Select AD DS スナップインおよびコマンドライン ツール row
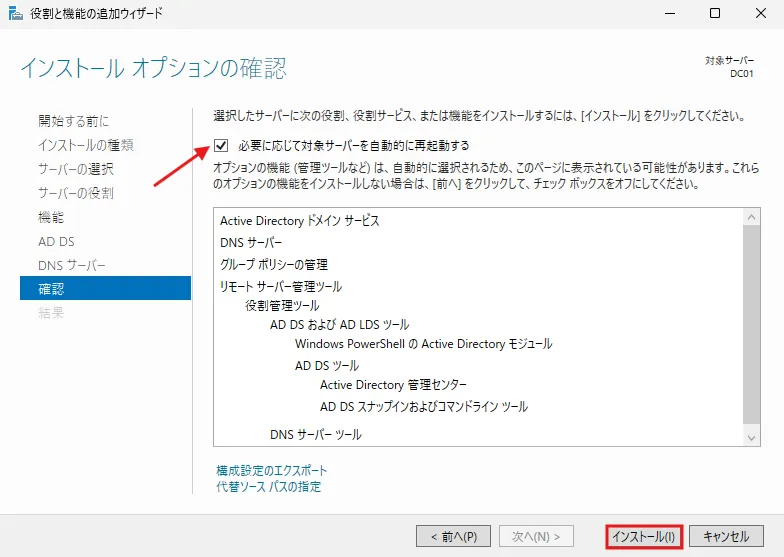784x557 pixels. click(424, 406)
